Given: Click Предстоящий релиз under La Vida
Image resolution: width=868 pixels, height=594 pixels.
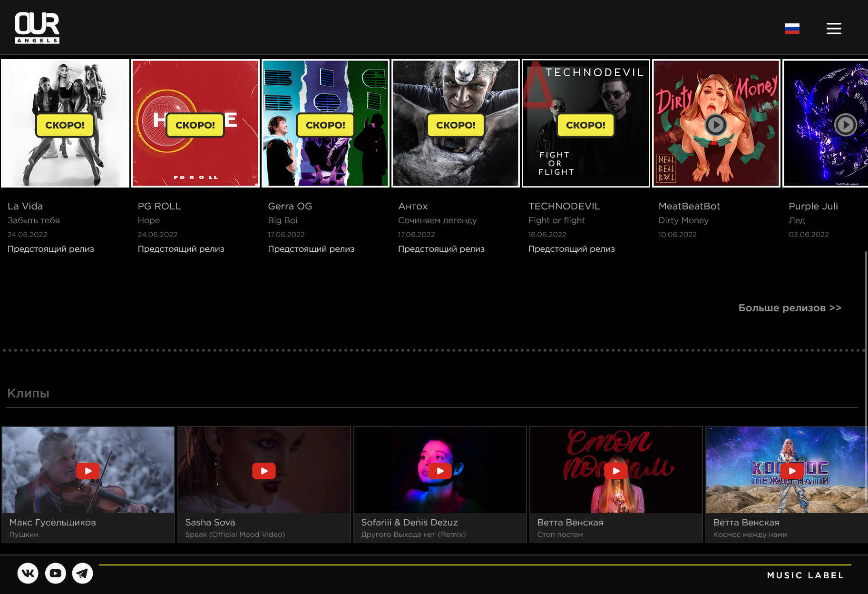Looking at the screenshot, I should pos(51,249).
